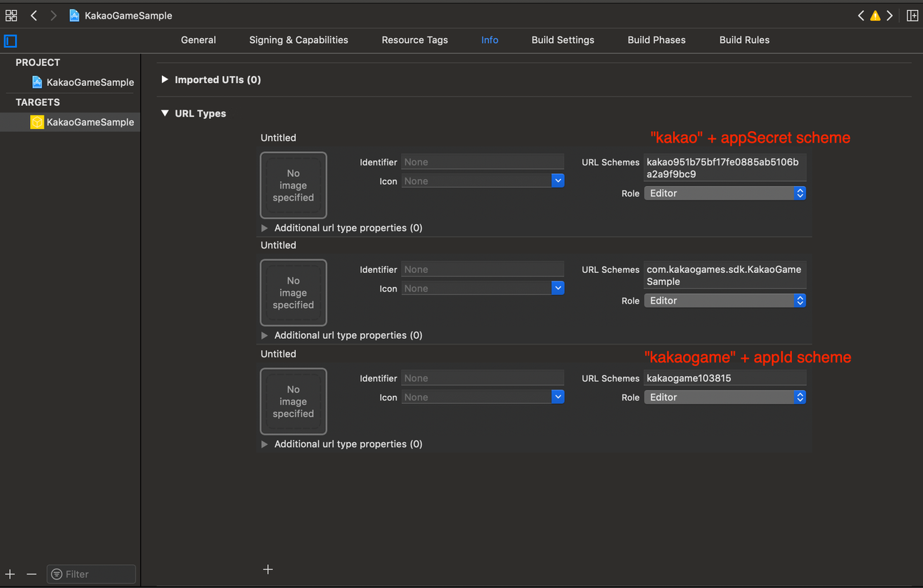
Task: Open Icon dropdown for com.kakaogames.sdk URL type
Action: click(558, 289)
